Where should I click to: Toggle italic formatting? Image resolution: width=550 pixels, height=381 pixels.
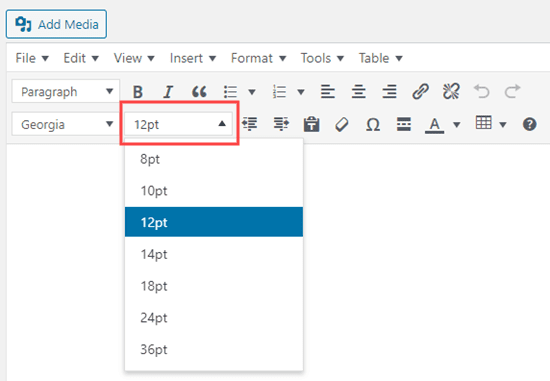point(168,92)
